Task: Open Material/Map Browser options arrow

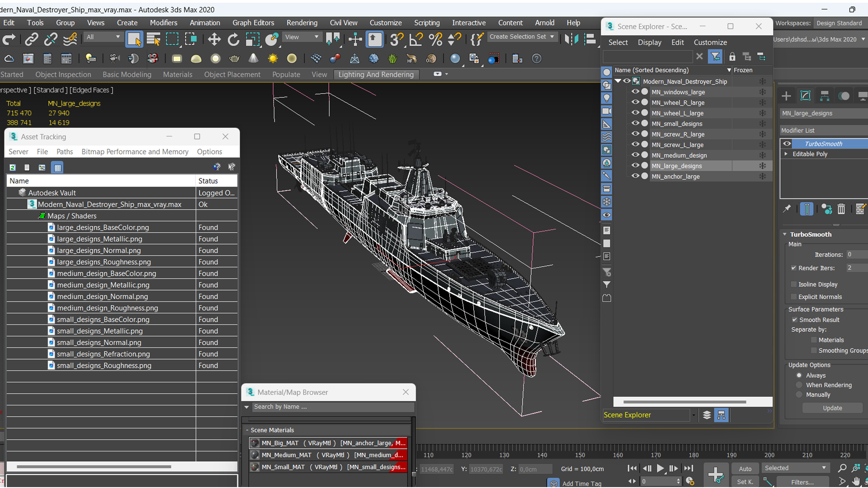Action: [x=247, y=407]
